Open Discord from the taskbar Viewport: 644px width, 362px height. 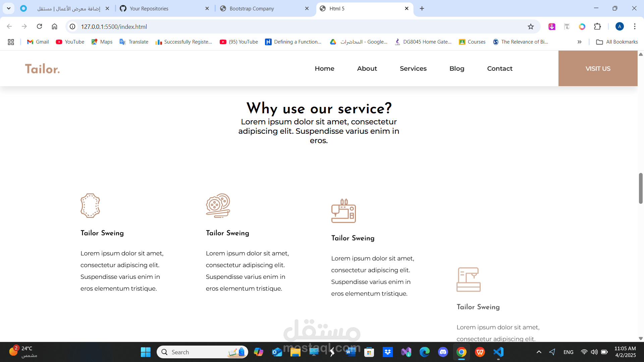point(443,352)
